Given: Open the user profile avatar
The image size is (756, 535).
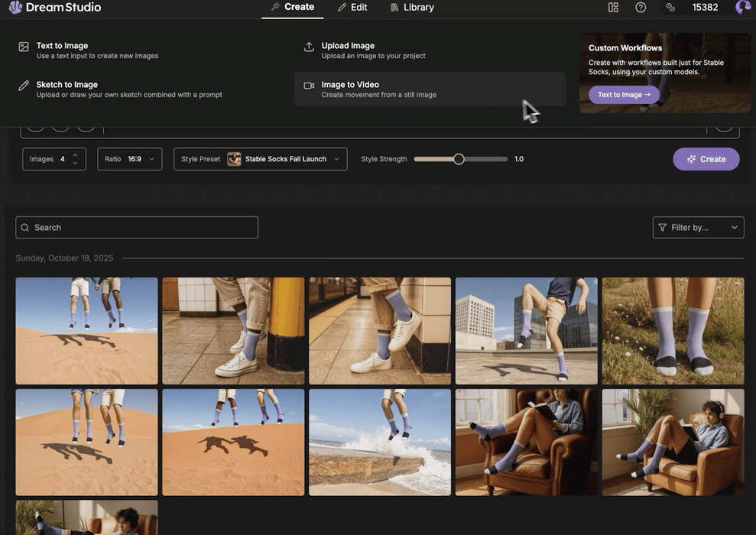Looking at the screenshot, I should pyautogui.click(x=743, y=7).
